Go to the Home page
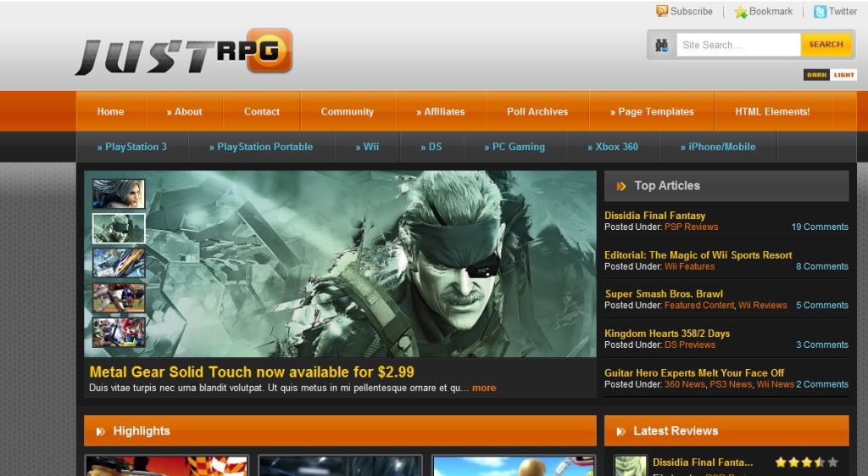 [x=111, y=111]
